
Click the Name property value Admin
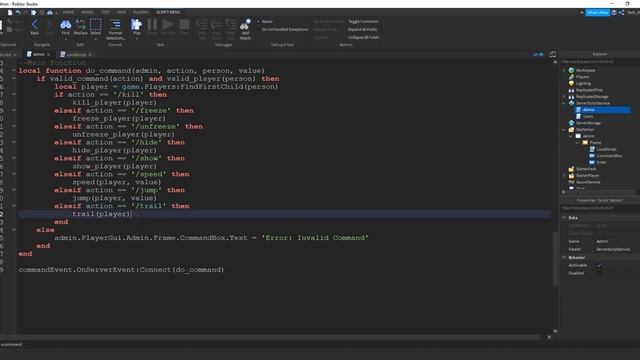[x=602, y=241]
